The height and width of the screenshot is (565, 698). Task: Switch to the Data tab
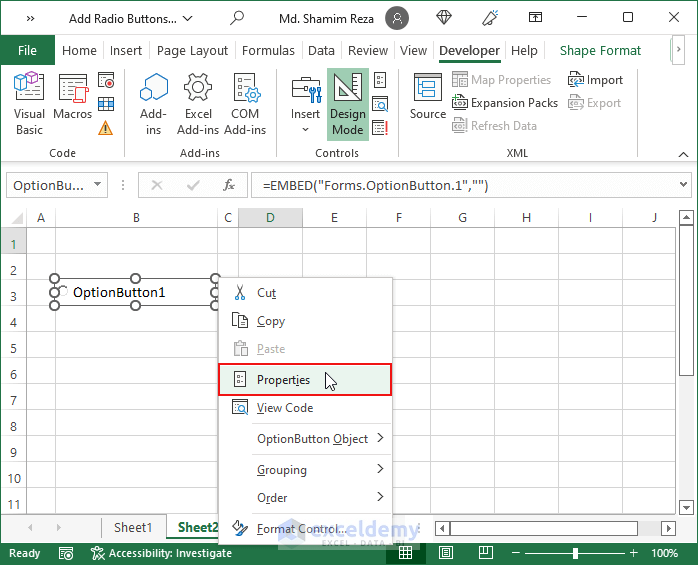tap(321, 50)
